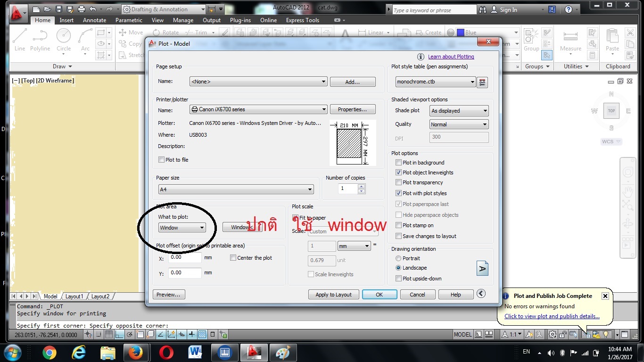The image size is (644, 362).
Task: Click the Undo arrow in Quick Access toolbar
Action: pyautogui.click(x=92, y=9)
